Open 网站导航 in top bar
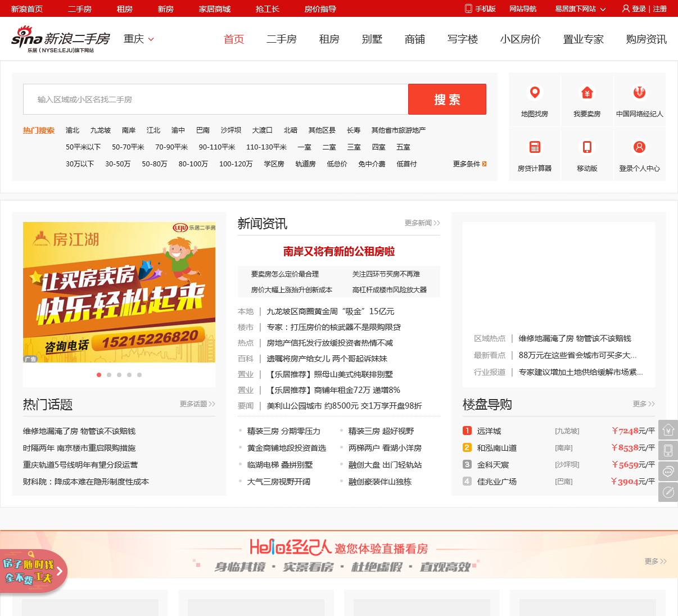 coord(523,8)
